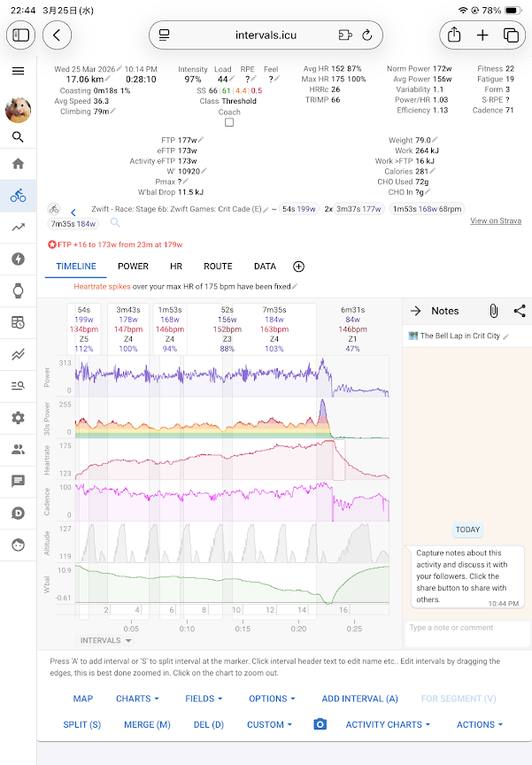Open the OPTIONS dropdown
This screenshot has height=765, width=532.
coord(272,699)
